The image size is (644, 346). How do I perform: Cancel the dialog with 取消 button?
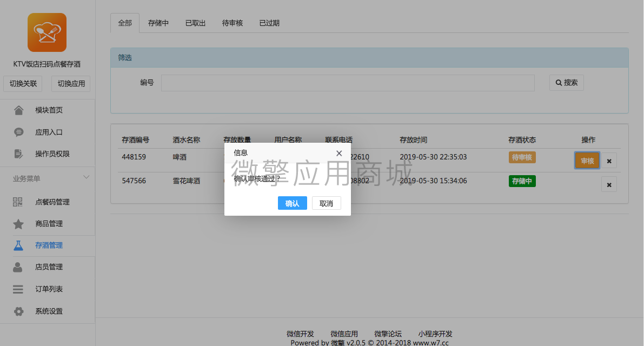pos(327,203)
